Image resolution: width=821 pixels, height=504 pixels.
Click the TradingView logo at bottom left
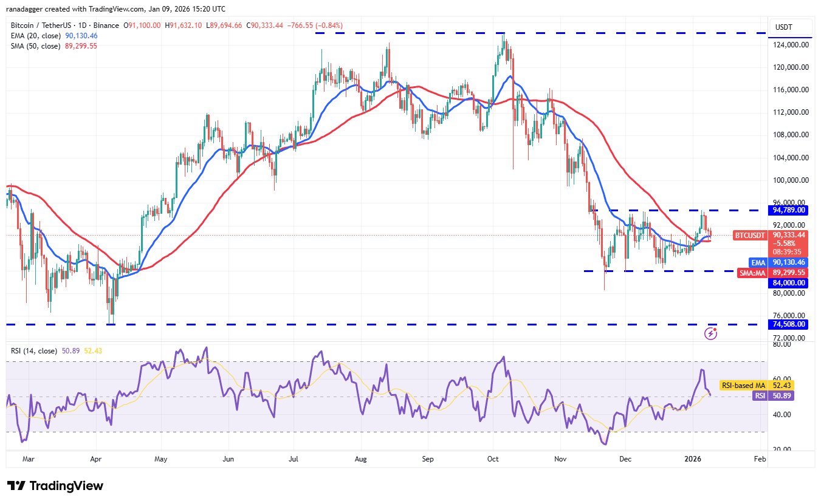point(55,486)
